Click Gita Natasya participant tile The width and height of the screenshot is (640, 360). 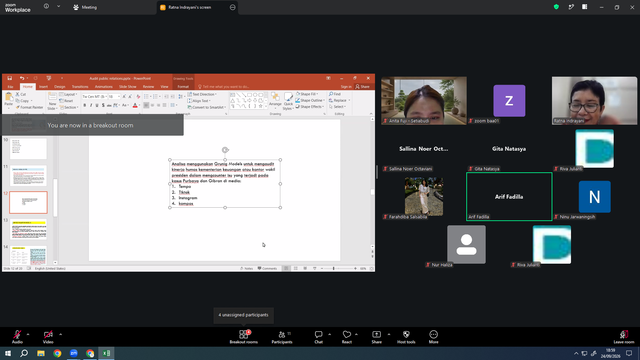[x=509, y=149]
